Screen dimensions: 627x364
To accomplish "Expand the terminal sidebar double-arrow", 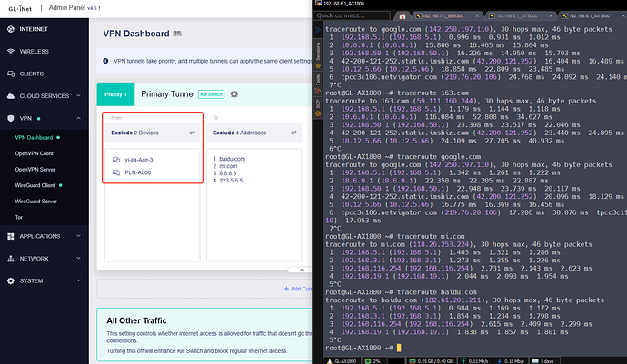I will (317, 30).
